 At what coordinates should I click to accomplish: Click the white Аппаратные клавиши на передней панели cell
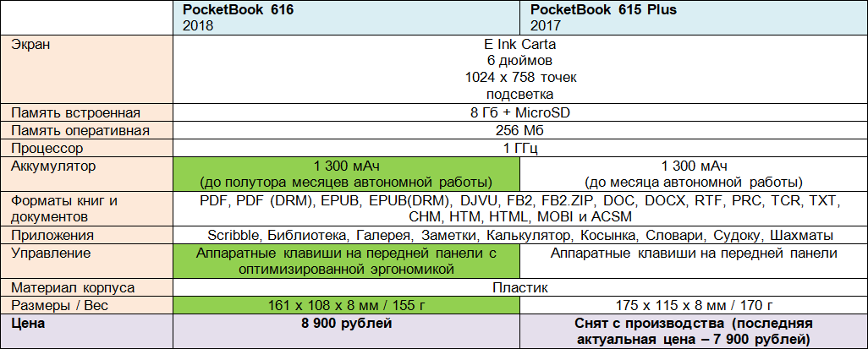click(x=694, y=261)
